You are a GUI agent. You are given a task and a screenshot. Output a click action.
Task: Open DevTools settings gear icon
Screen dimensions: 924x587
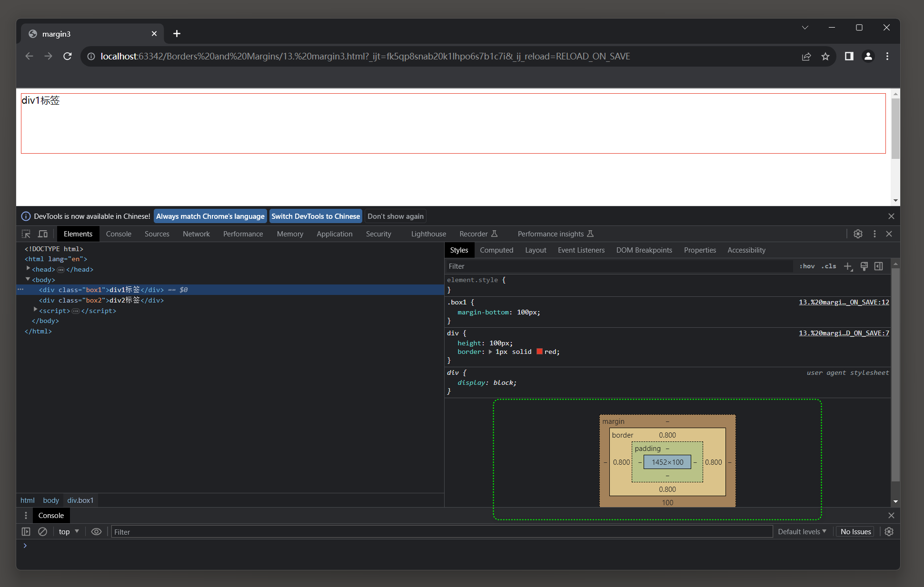858,234
